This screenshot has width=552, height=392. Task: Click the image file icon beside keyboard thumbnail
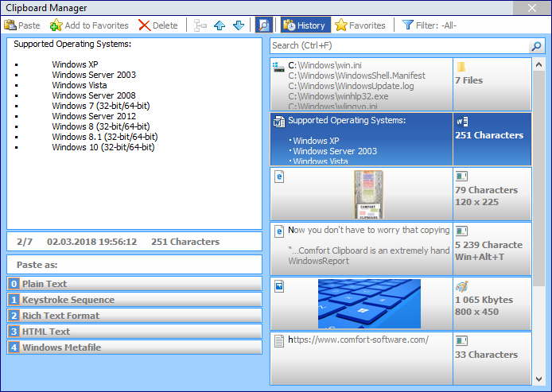[x=279, y=286]
